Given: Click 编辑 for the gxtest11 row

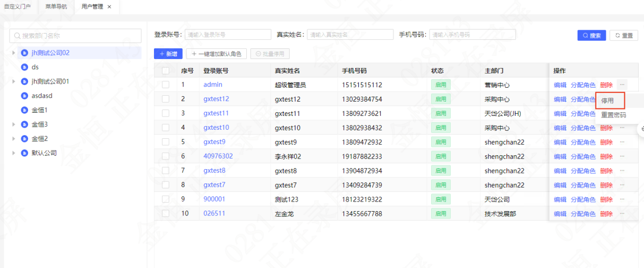Looking at the screenshot, I should tap(560, 113).
